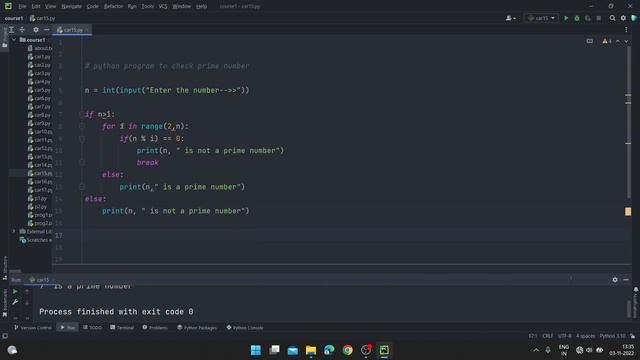Image resolution: width=640 pixels, height=360 pixels.
Task: Click UTF-8 encoding in status bar
Action: point(564,336)
